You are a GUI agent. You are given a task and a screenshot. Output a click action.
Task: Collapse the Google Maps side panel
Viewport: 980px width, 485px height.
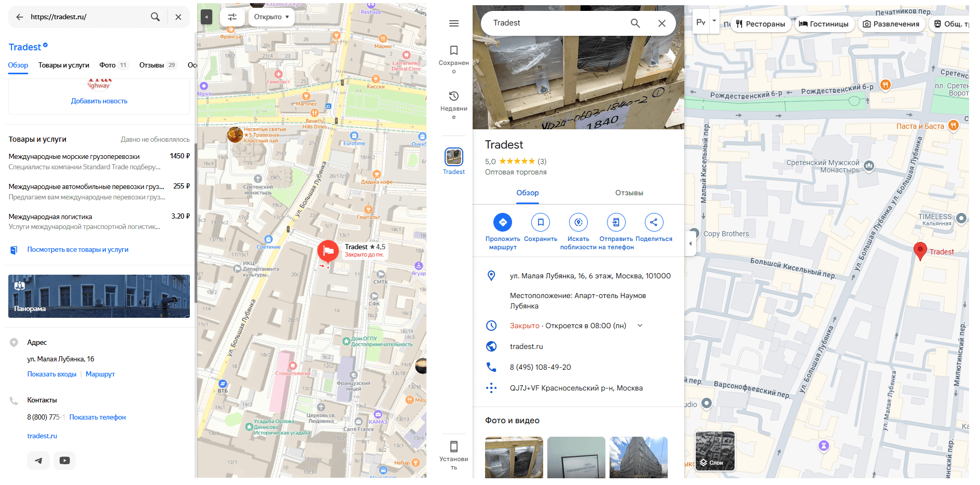[691, 244]
